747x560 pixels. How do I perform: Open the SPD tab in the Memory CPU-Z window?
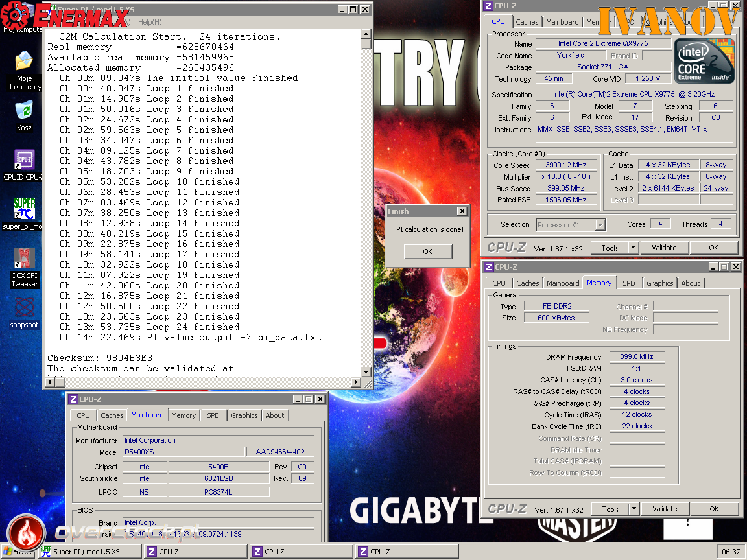click(x=629, y=283)
